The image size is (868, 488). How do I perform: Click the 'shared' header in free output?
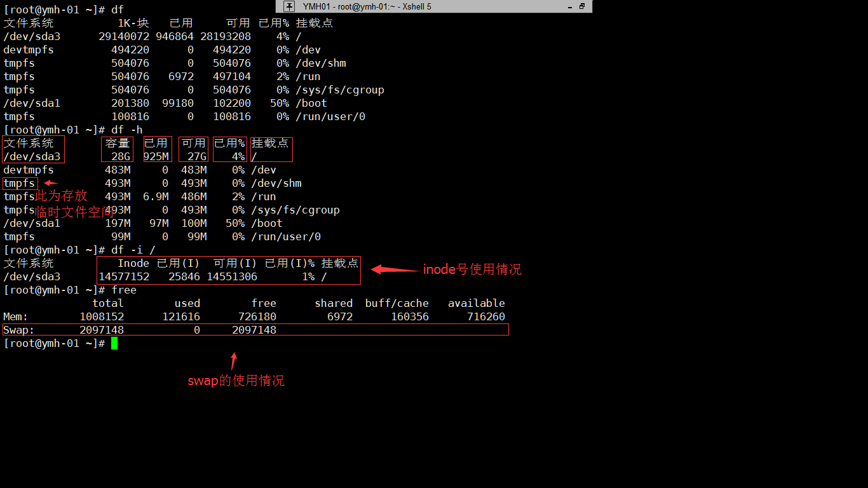334,303
